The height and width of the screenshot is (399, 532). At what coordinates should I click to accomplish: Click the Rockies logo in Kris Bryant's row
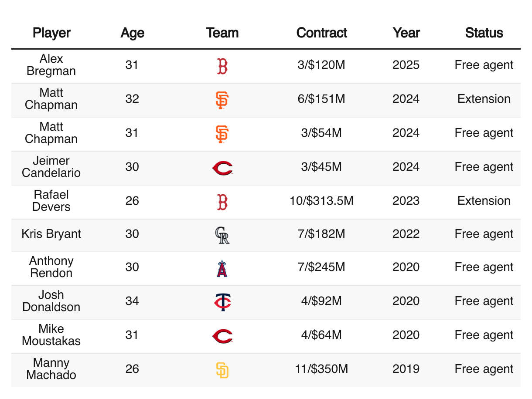(222, 235)
